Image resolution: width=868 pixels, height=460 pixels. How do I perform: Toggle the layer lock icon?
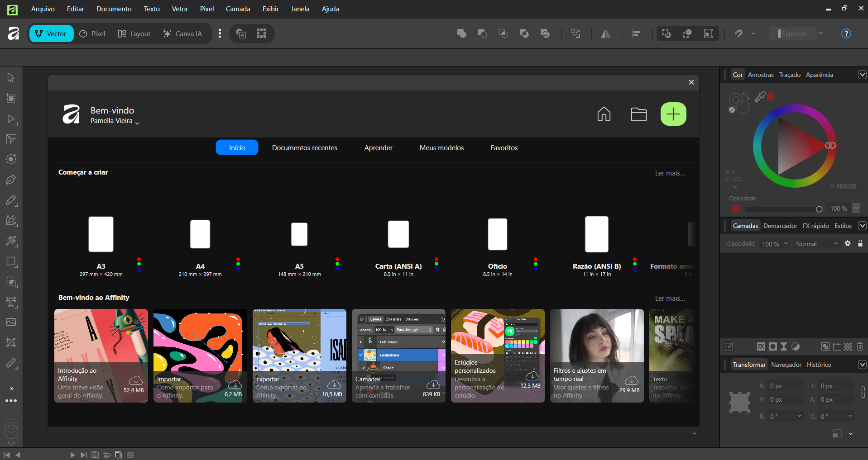860,243
